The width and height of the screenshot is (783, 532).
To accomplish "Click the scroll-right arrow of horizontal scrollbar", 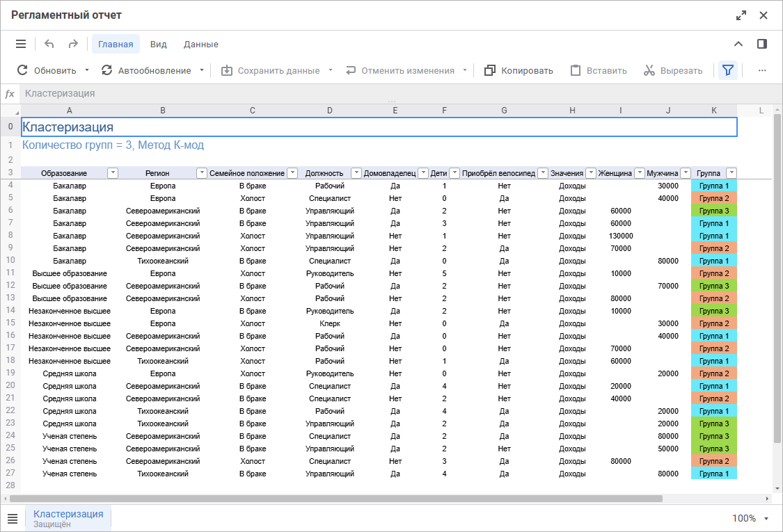I will 768,499.
